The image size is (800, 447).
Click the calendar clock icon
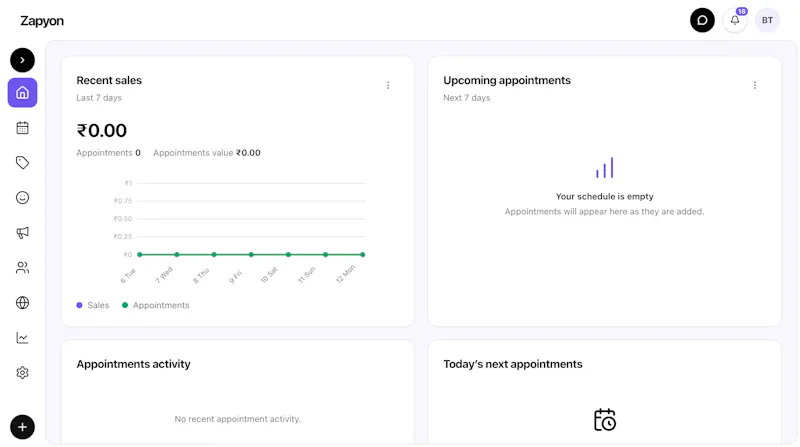point(605,419)
